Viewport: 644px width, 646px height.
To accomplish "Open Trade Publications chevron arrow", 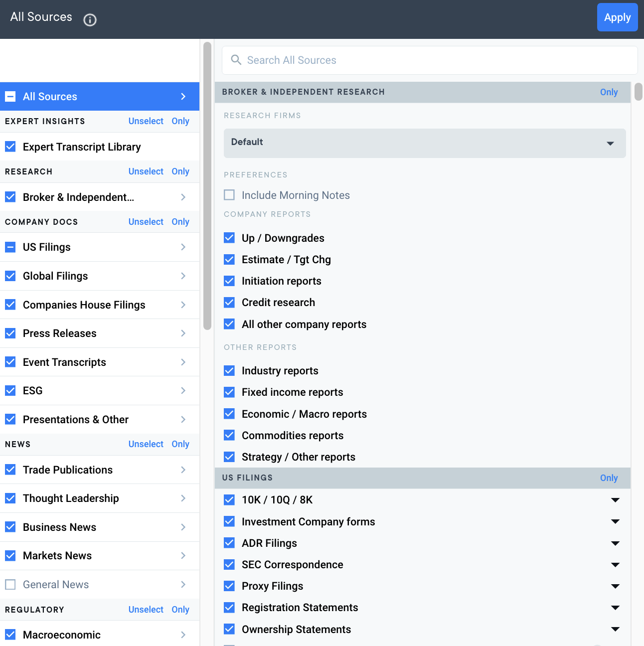I will [x=183, y=470].
